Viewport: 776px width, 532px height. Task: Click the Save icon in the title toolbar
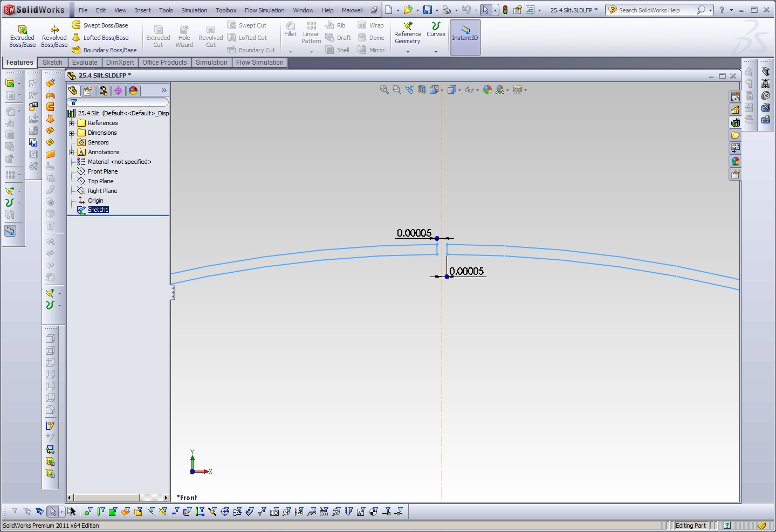pyautogui.click(x=428, y=10)
